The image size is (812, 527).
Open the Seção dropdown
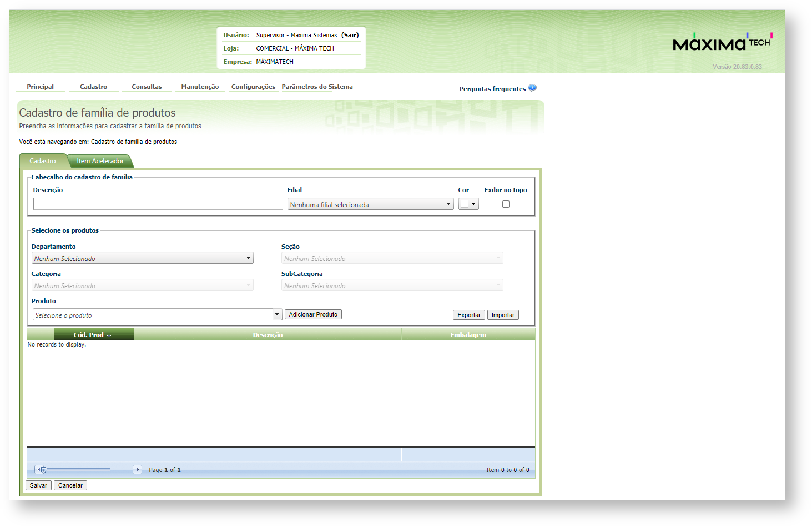(x=392, y=258)
